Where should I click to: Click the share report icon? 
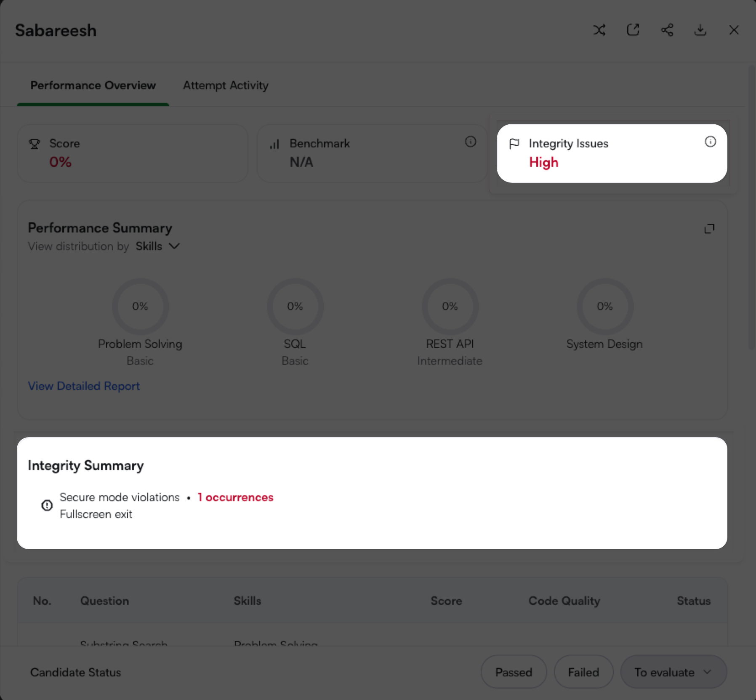(x=667, y=30)
